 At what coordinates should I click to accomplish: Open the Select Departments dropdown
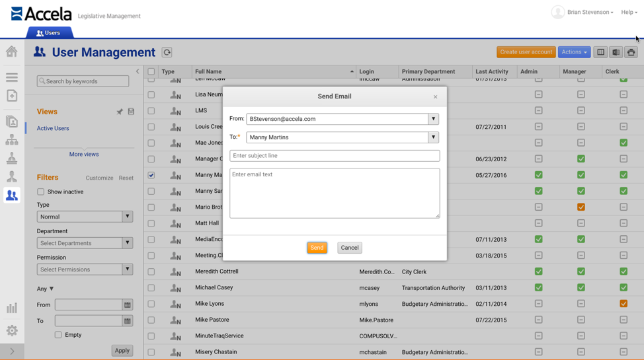pos(128,243)
